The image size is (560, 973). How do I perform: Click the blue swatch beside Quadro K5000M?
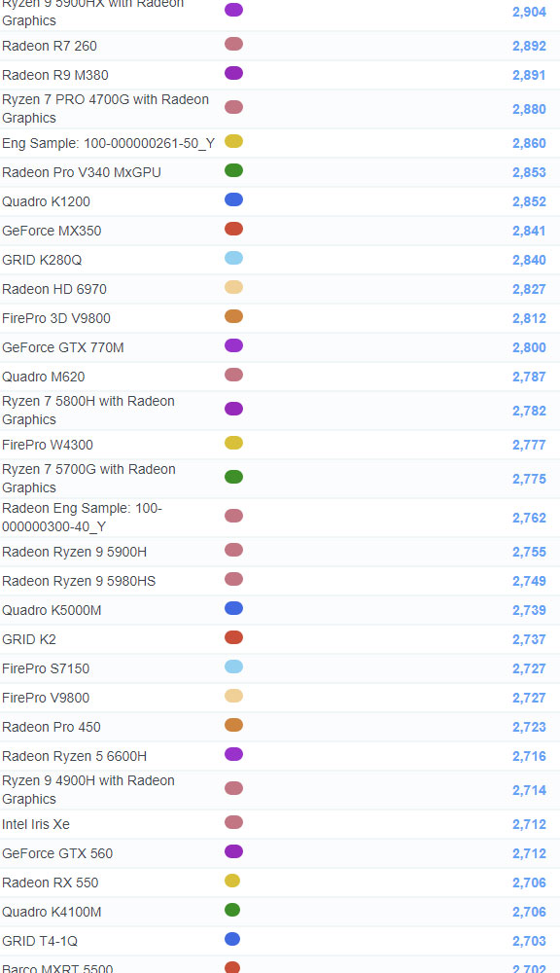(233, 609)
